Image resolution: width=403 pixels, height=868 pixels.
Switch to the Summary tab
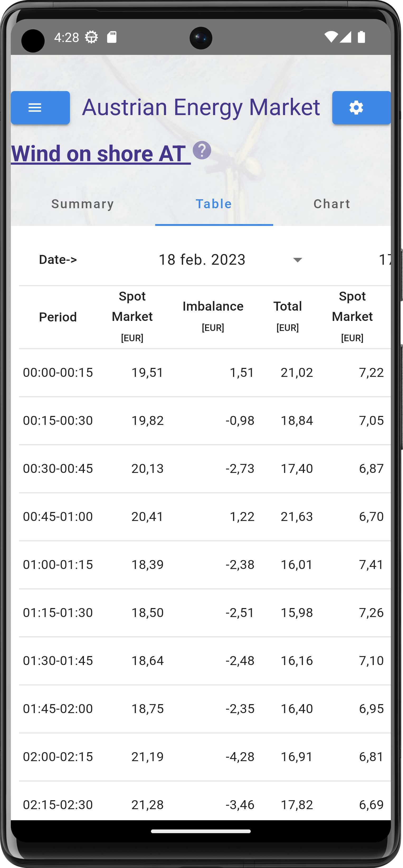(83, 204)
